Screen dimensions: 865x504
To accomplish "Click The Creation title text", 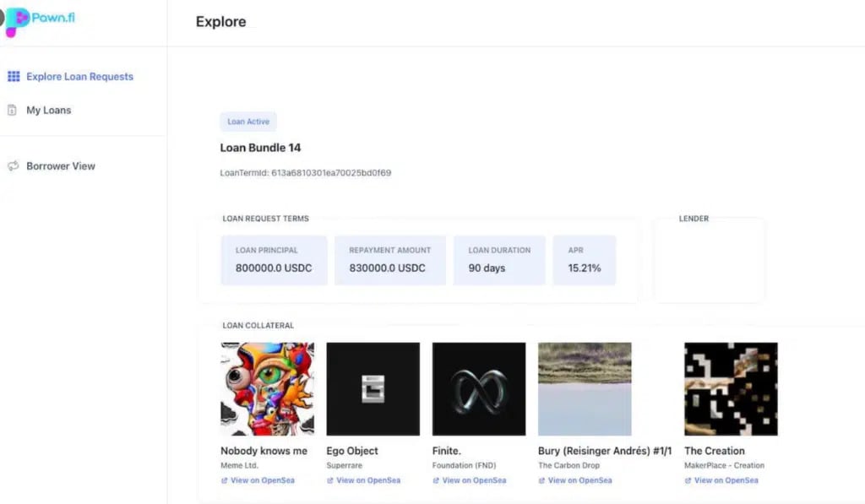I will pyautogui.click(x=715, y=451).
